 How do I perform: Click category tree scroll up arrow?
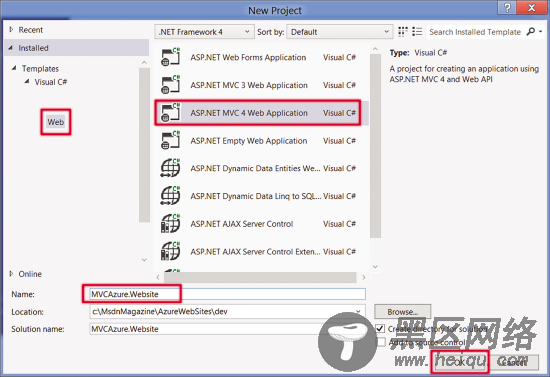point(144,62)
